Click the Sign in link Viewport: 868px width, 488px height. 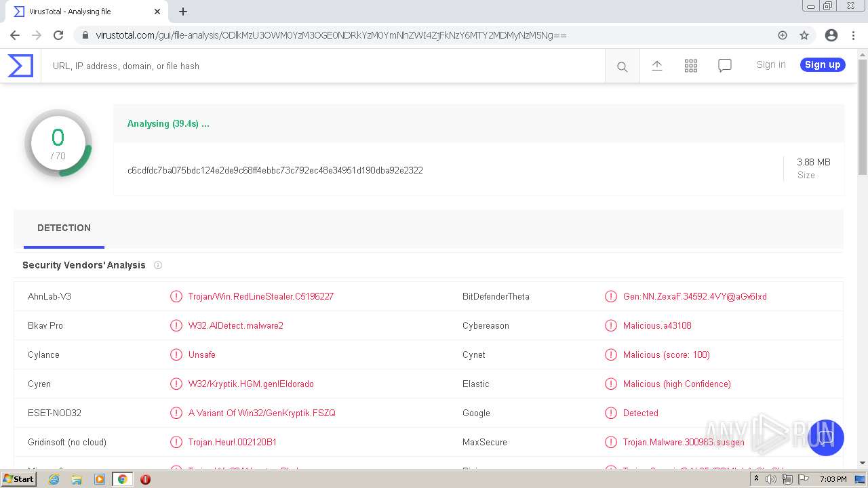point(771,64)
